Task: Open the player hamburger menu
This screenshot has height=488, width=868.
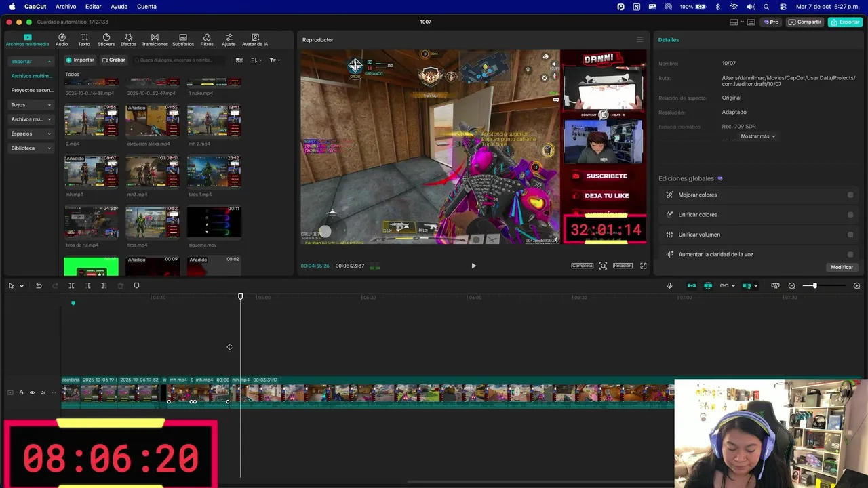Action: (639, 39)
